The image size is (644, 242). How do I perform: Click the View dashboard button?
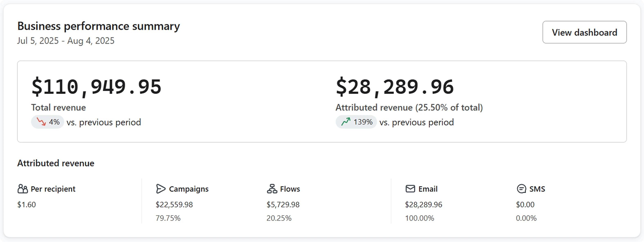[584, 32]
